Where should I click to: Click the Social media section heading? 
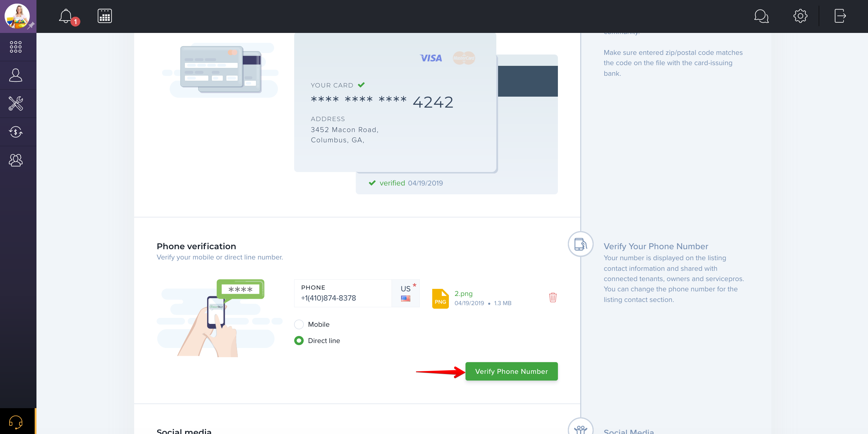coord(184,431)
